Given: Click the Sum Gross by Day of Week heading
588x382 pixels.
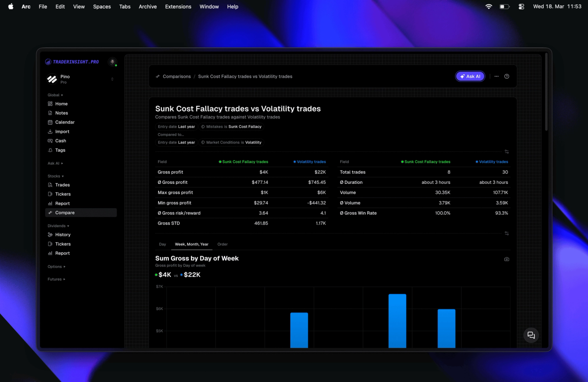Looking at the screenshot, I should 197,259.
